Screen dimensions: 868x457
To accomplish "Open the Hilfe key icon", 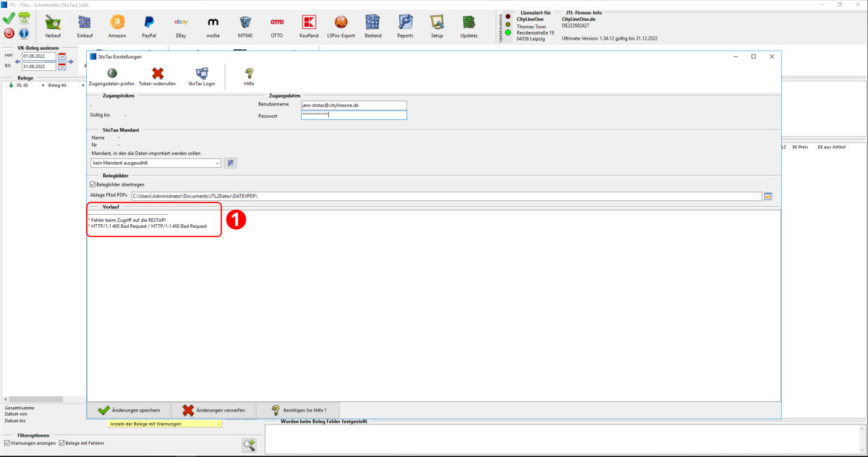I will [x=249, y=73].
